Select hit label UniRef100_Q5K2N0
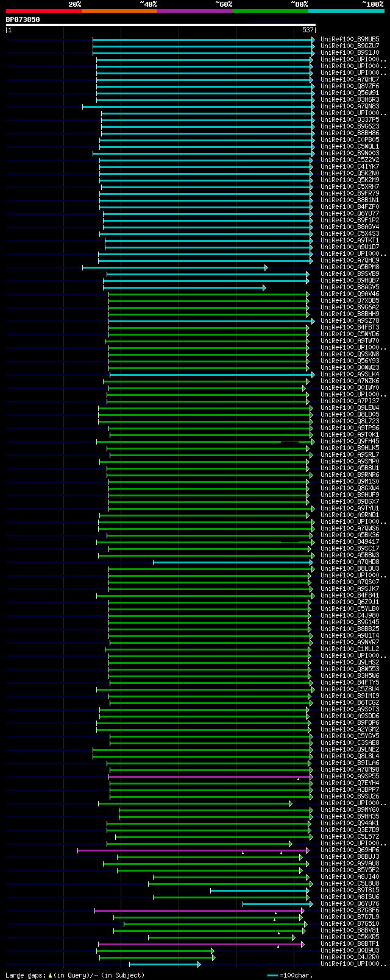This screenshot has width=390, height=980. pos(350,173)
